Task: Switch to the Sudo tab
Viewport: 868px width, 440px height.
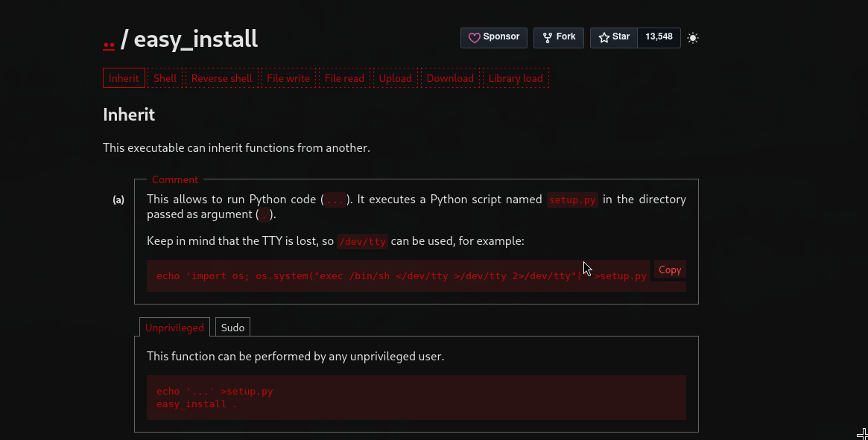Action: [232, 328]
